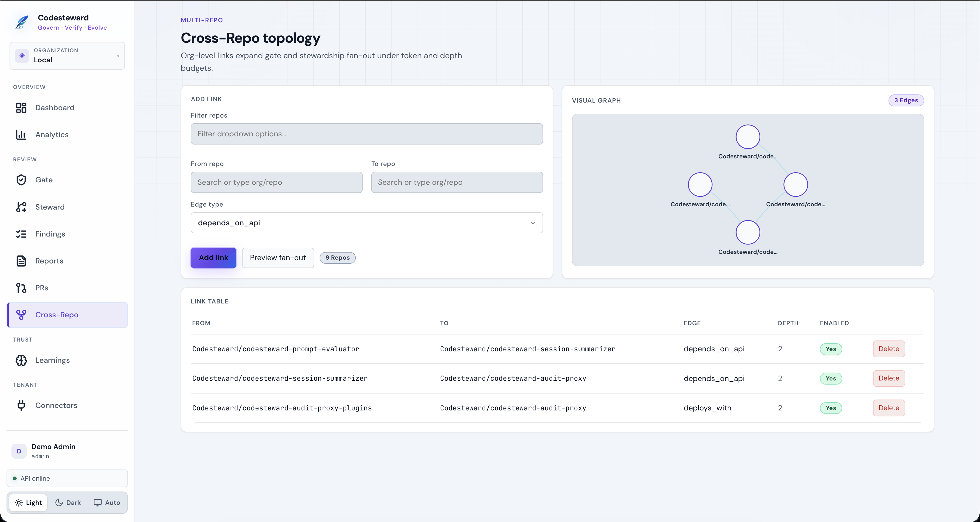The width and height of the screenshot is (980, 522).
Task: Click the Codesteward feather logo
Action: tap(22, 22)
